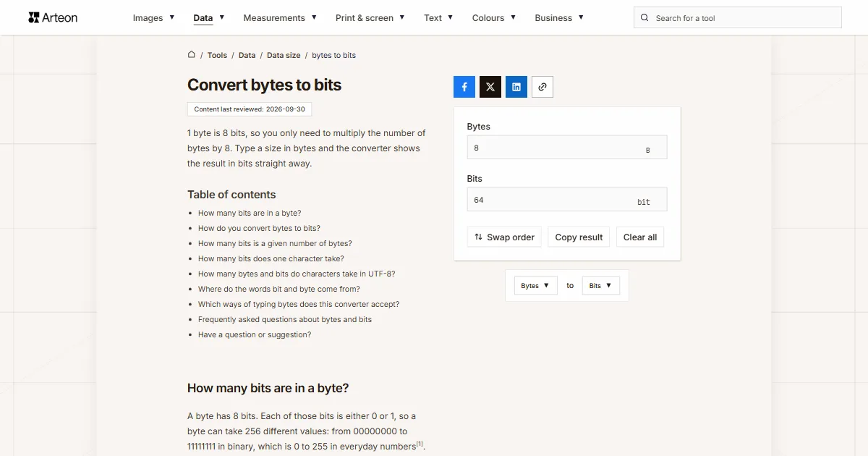Jump to 'Which ways of typing bytes' link
The width and height of the screenshot is (868, 456).
pyautogui.click(x=299, y=305)
